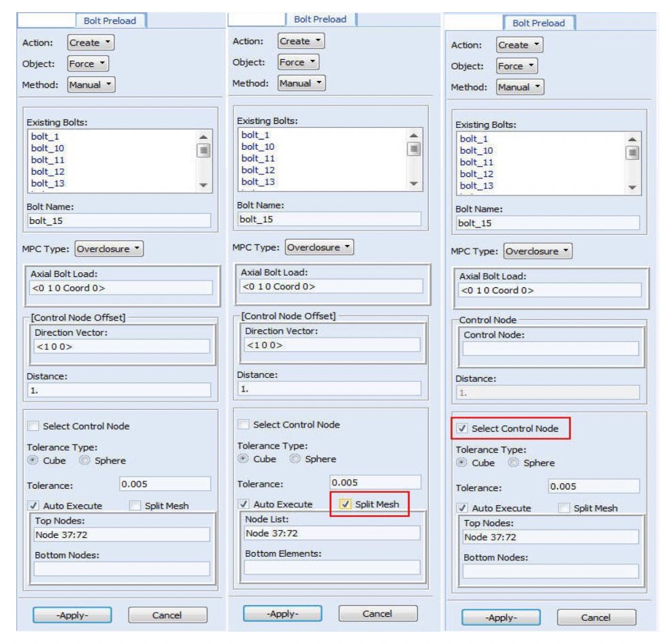
Task: Select bolt_12 in left panel's Existing Bolts
Action: [48, 172]
